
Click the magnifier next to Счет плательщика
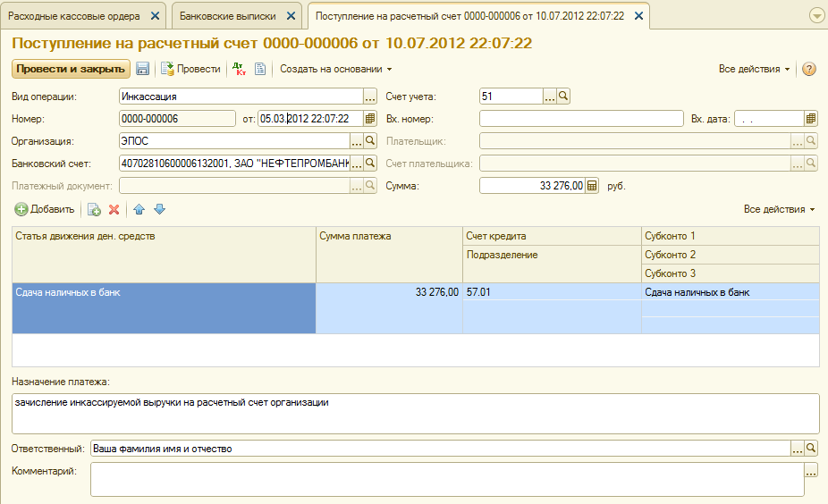(811, 163)
